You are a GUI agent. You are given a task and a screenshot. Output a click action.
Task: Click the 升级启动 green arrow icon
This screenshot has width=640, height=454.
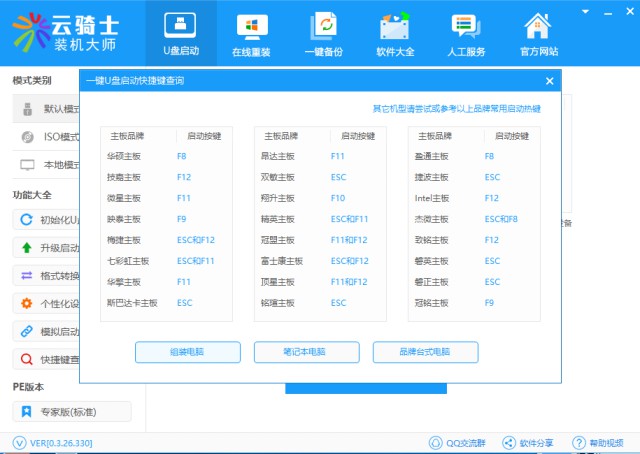(x=27, y=247)
